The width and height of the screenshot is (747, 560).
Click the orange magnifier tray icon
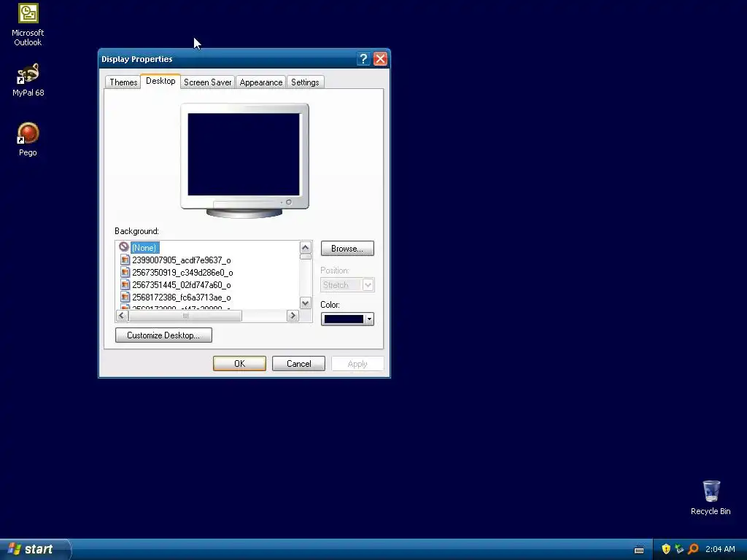pyautogui.click(x=693, y=549)
